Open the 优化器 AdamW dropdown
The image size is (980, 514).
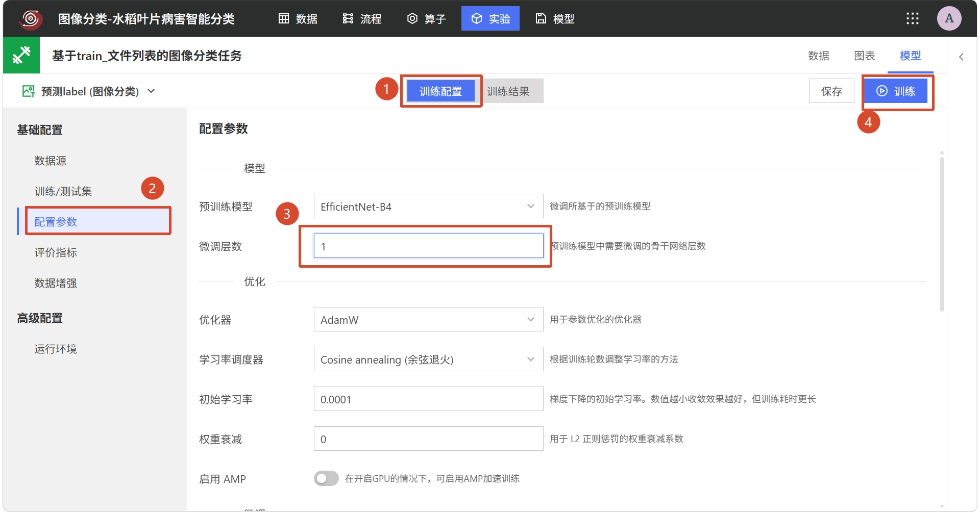tap(428, 320)
